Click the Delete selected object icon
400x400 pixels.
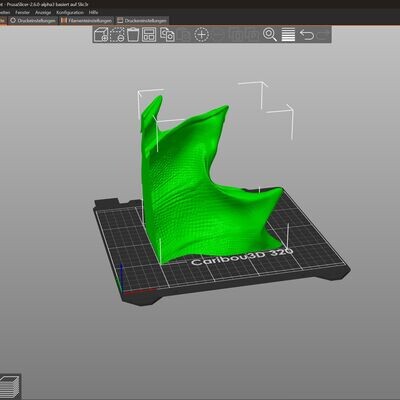click(117, 35)
